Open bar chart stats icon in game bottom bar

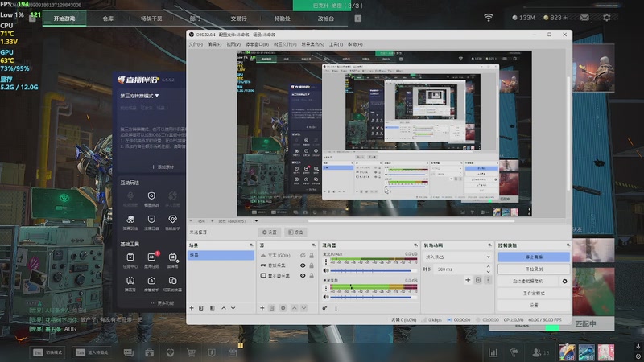[x=493, y=352]
